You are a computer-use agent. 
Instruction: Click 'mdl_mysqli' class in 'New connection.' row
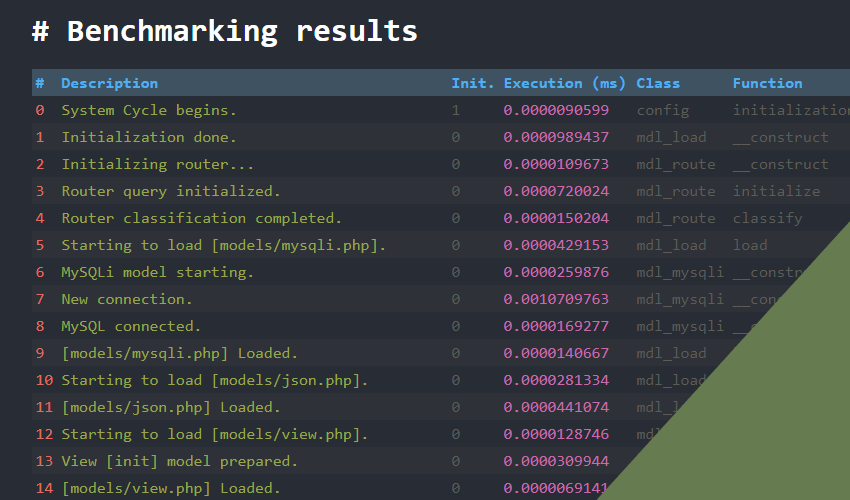(x=680, y=299)
